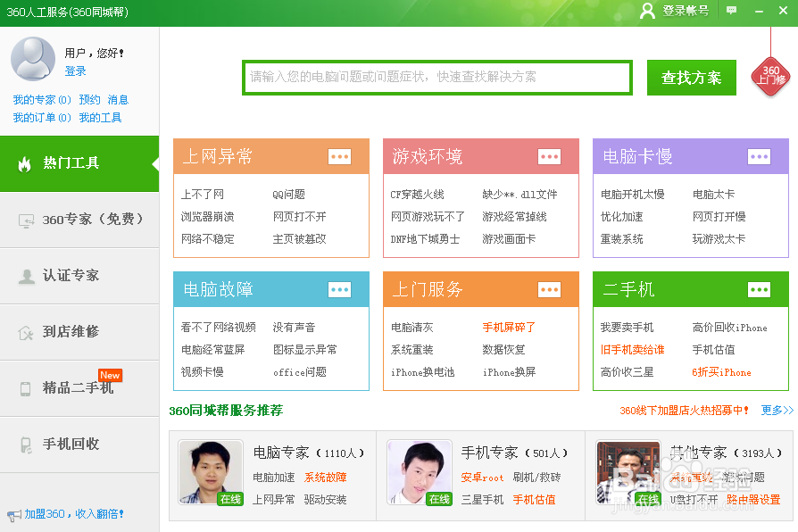Open the 我的工具 link
The width and height of the screenshot is (798, 532).
pyautogui.click(x=100, y=118)
